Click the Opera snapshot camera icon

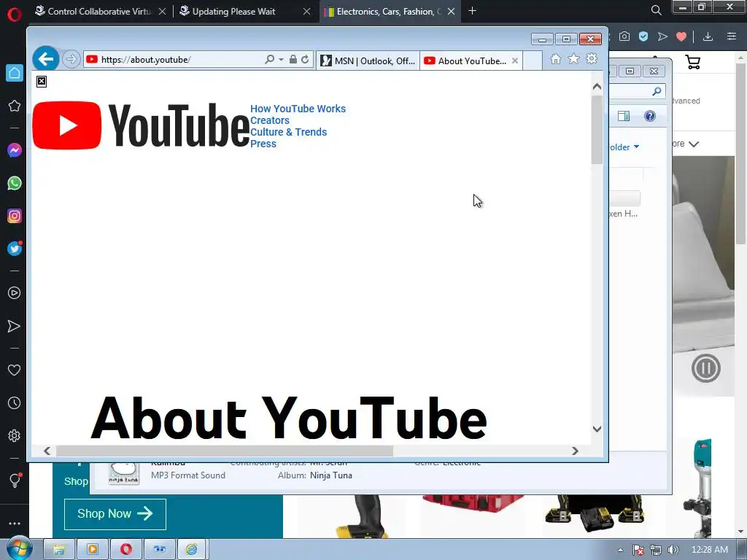point(624,36)
